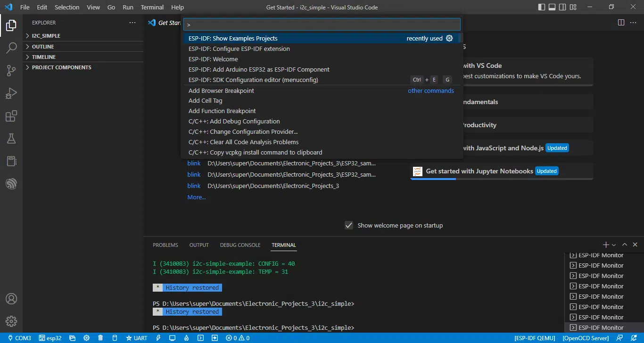The image size is (644, 343).
Task: Click the More... recent projects link
Action: [x=197, y=197]
